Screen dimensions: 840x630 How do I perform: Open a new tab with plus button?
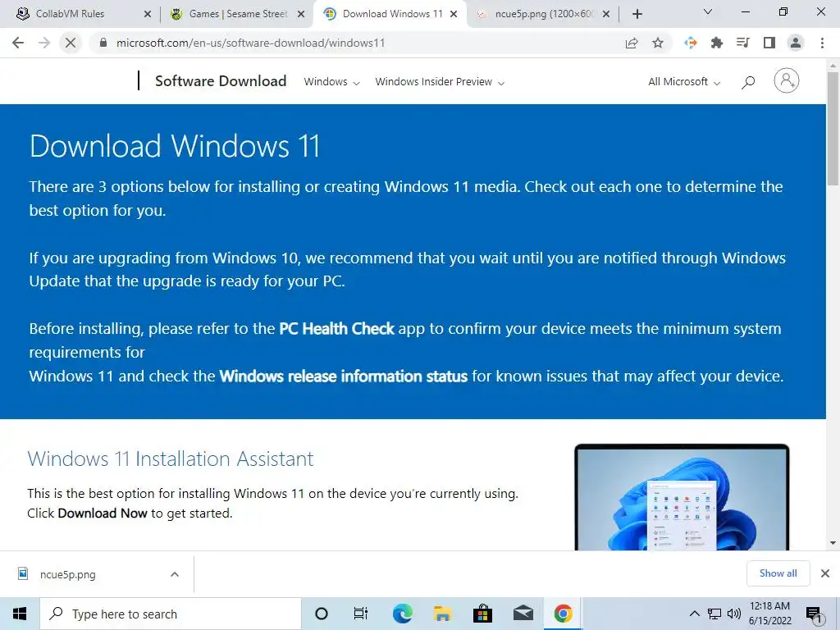point(637,14)
